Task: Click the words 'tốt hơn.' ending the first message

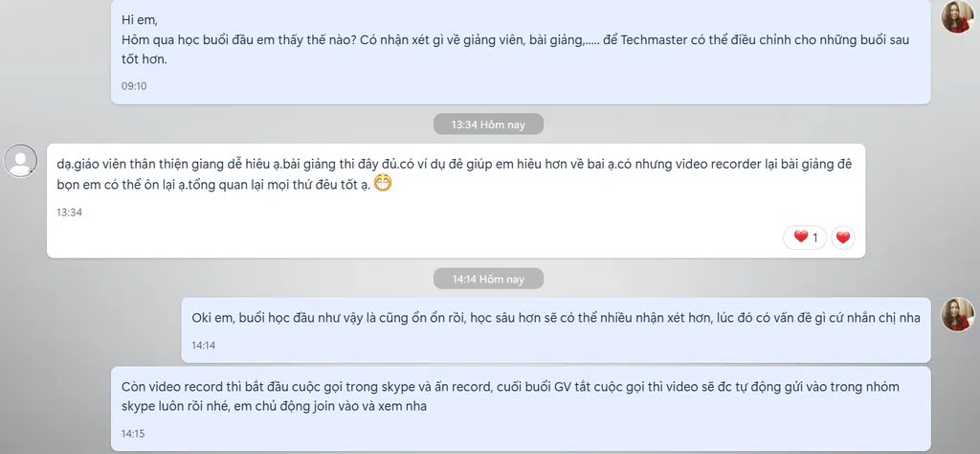Action: 145,60
